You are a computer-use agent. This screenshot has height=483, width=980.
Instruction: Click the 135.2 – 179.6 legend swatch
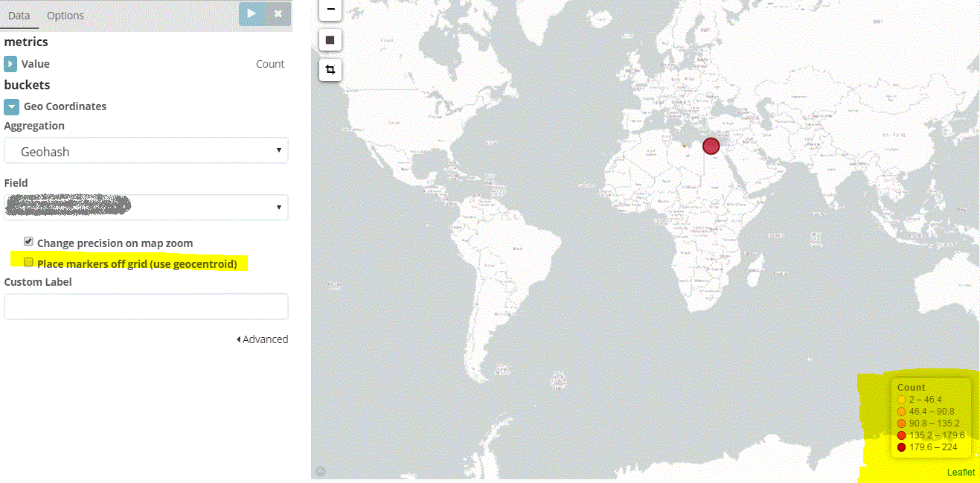pyautogui.click(x=901, y=435)
